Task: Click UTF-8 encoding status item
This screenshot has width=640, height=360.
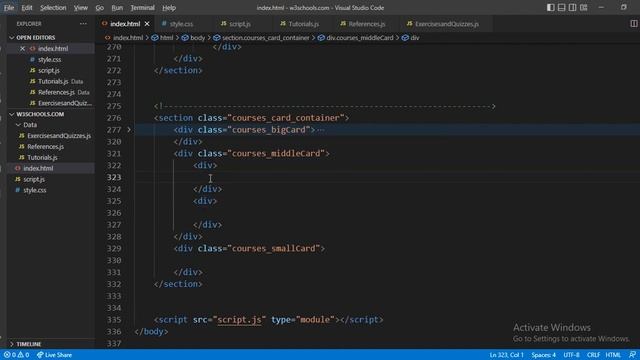Action: [571, 355]
